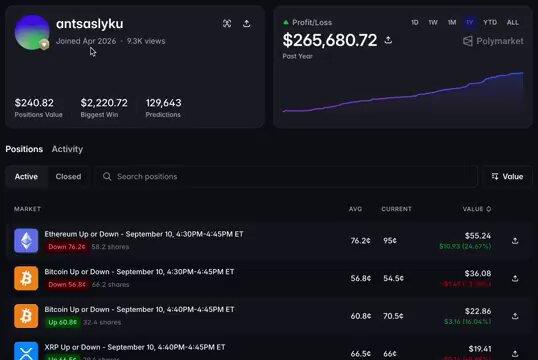Select the 1M profit range
Viewport: 538px width, 360px height.
(x=452, y=22)
